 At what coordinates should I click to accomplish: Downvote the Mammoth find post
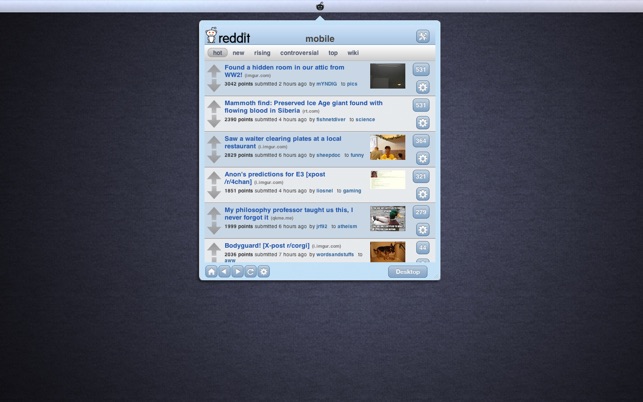pos(214,121)
